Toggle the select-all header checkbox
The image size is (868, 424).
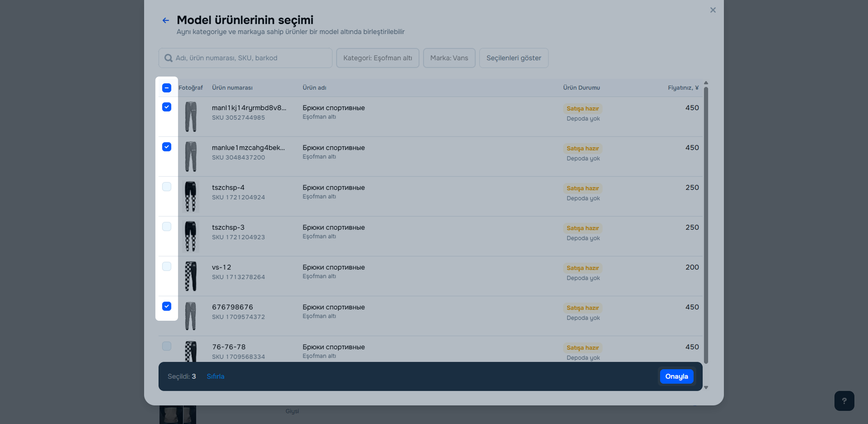coord(166,88)
